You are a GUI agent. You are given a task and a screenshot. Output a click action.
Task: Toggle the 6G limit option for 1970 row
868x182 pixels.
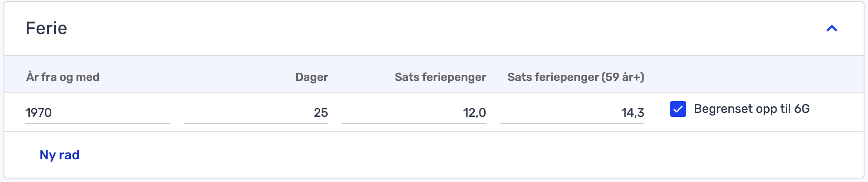[x=678, y=109]
